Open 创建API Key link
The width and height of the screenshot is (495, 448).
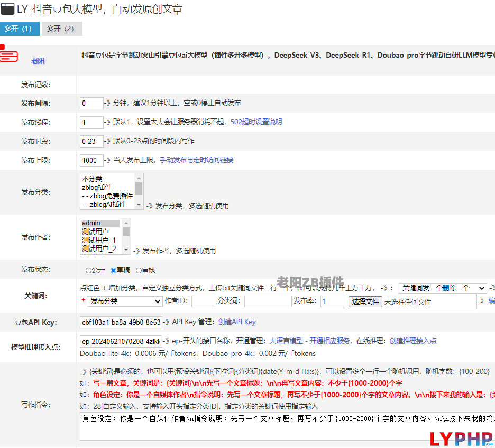[237, 322]
